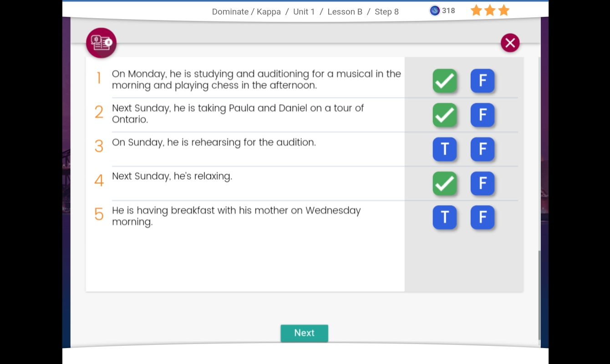610x364 pixels.
Task: Mark sentence 3 as False
Action: point(482,149)
